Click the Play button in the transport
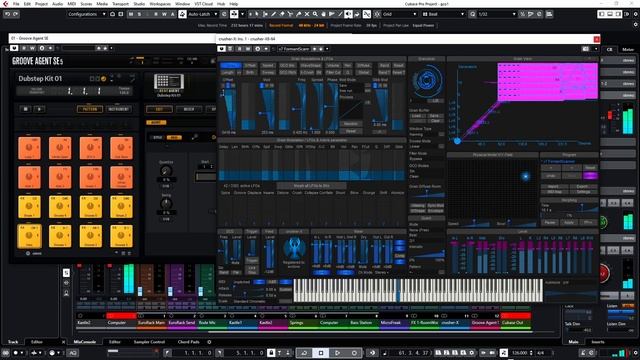Image resolution: width=640 pixels, height=360 pixels. [338, 353]
